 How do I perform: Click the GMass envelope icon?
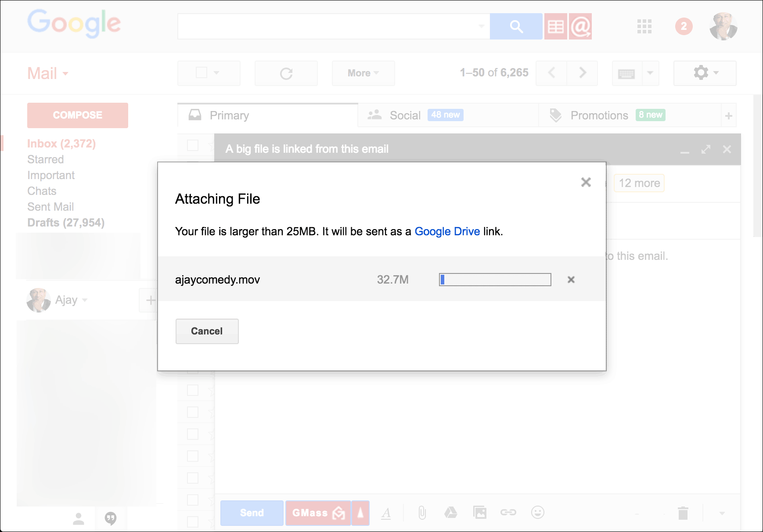pyautogui.click(x=338, y=513)
